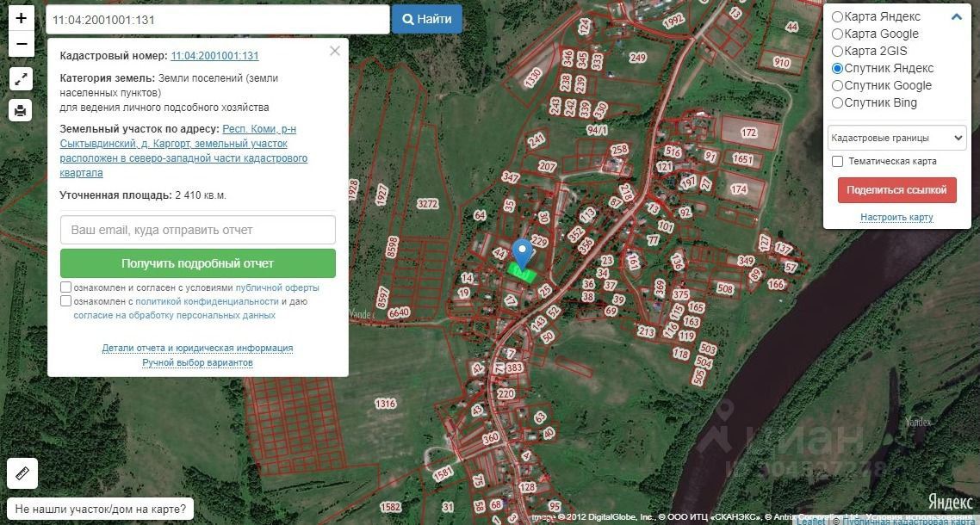Select parcel labeled 1582 on map

391,507
